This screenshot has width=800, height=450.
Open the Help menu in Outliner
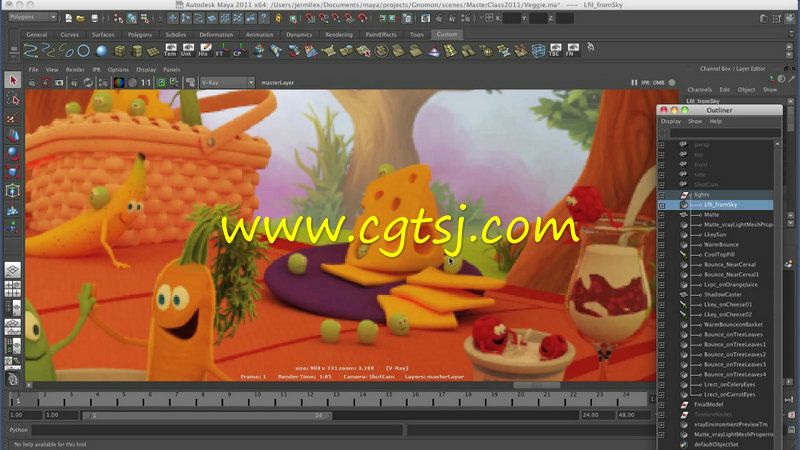715,121
